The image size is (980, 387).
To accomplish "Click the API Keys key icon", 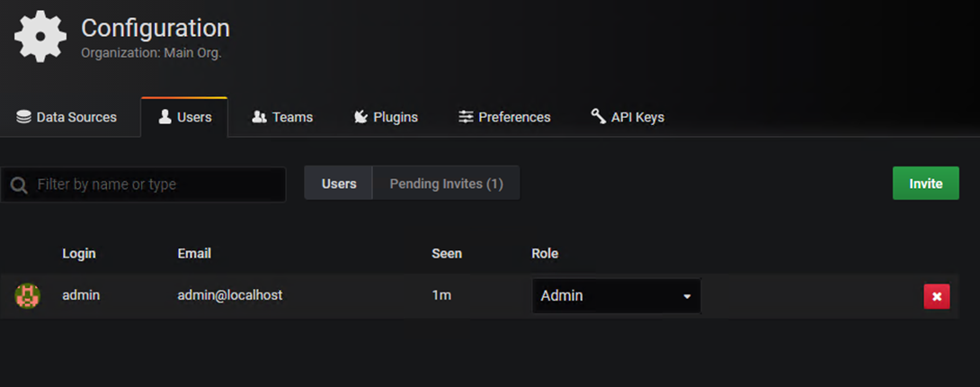I will (598, 116).
